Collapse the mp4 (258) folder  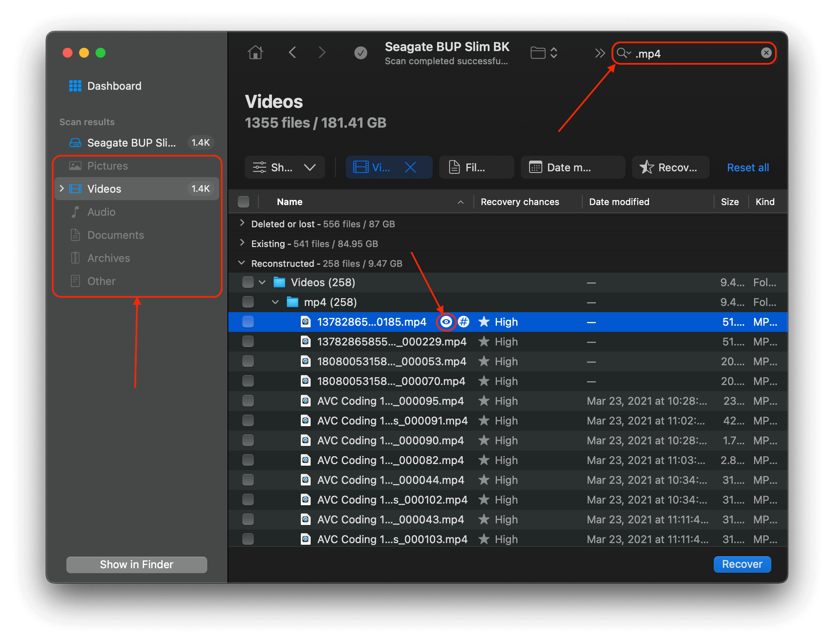tap(275, 302)
